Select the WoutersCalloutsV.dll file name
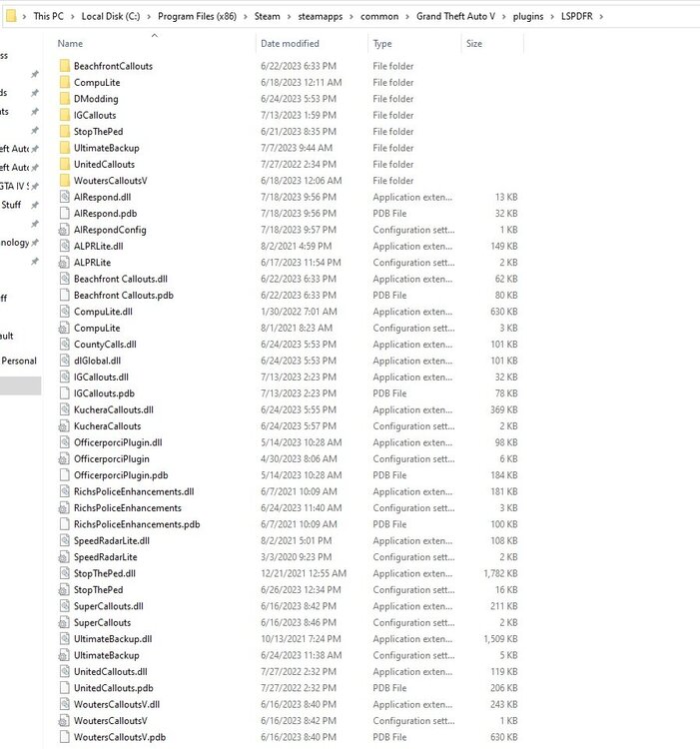This screenshot has height=749, width=700. pyautogui.click(x=117, y=704)
